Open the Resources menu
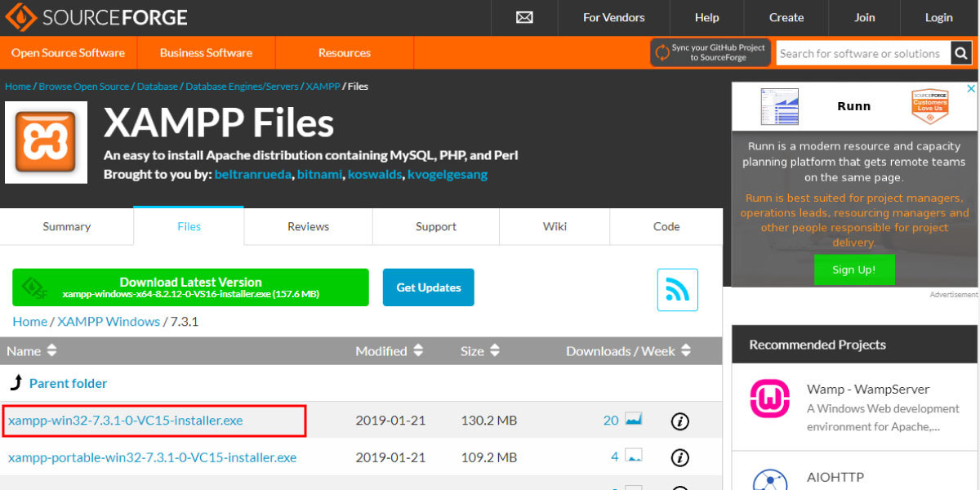This screenshot has width=980, height=490. (345, 52)
